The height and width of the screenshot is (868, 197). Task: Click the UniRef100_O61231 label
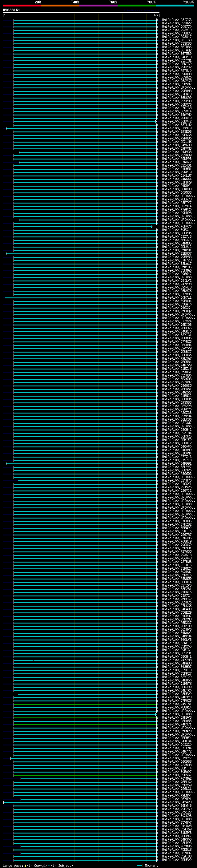(x=176, y=653)
